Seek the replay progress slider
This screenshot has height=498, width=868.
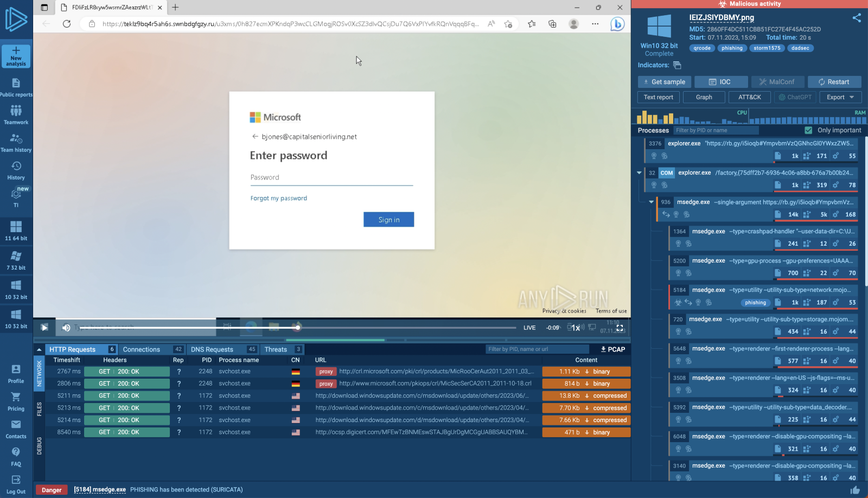click(x=298, y=328)
